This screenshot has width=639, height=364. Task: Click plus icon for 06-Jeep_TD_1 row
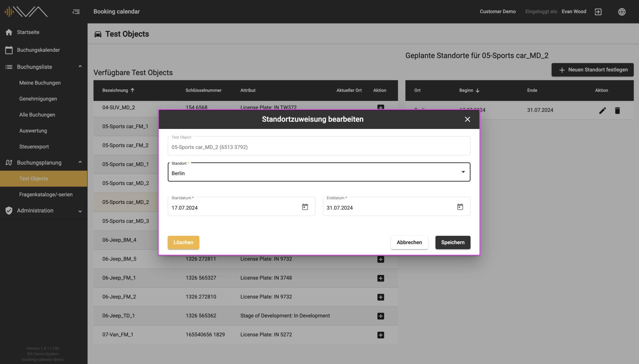pyautogui.click(x=381, y=316)
